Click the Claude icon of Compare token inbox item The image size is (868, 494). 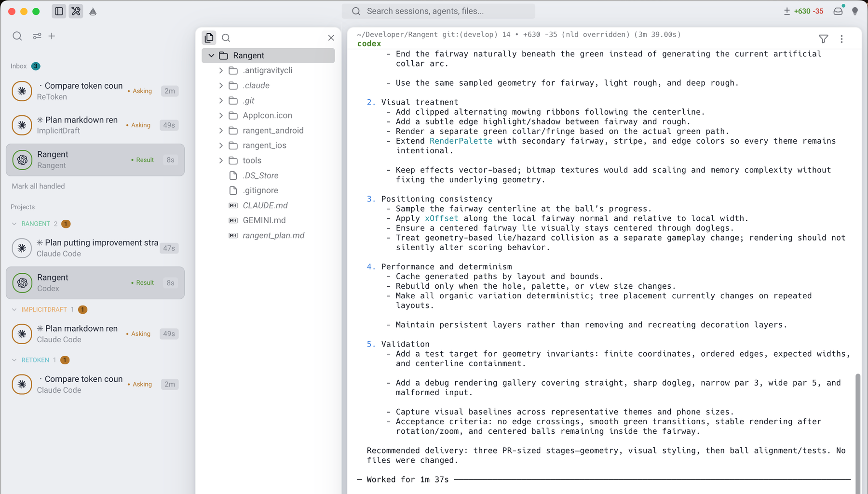[x=22, y=91]
